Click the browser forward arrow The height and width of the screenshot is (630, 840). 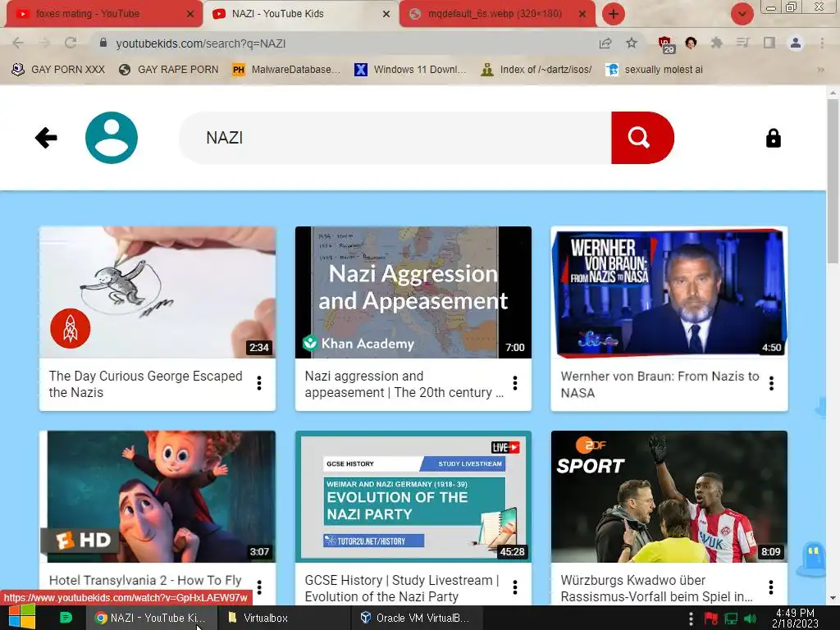(x=44, y=43)
